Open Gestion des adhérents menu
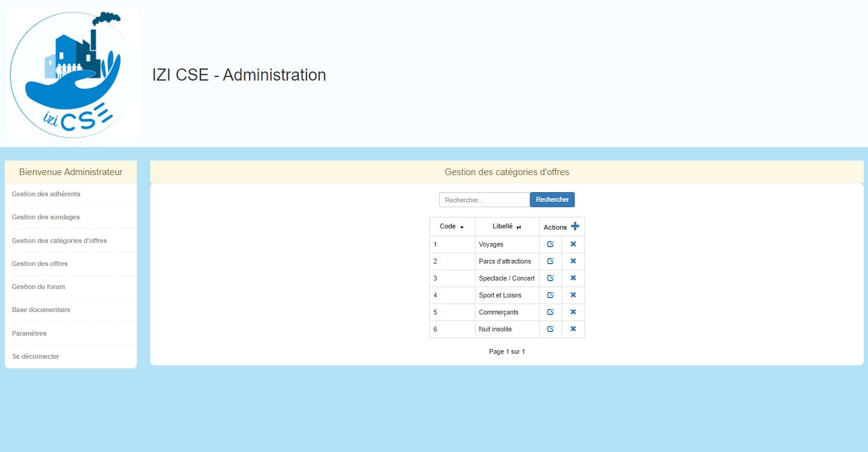868x452 pixels. coord(46,194)
